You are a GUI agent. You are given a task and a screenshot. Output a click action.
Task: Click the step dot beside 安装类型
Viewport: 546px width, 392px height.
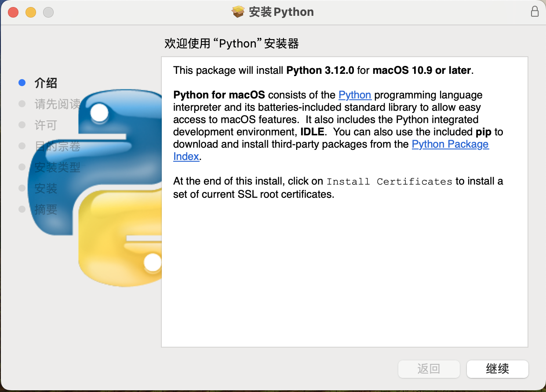click(x=22, y=167)
